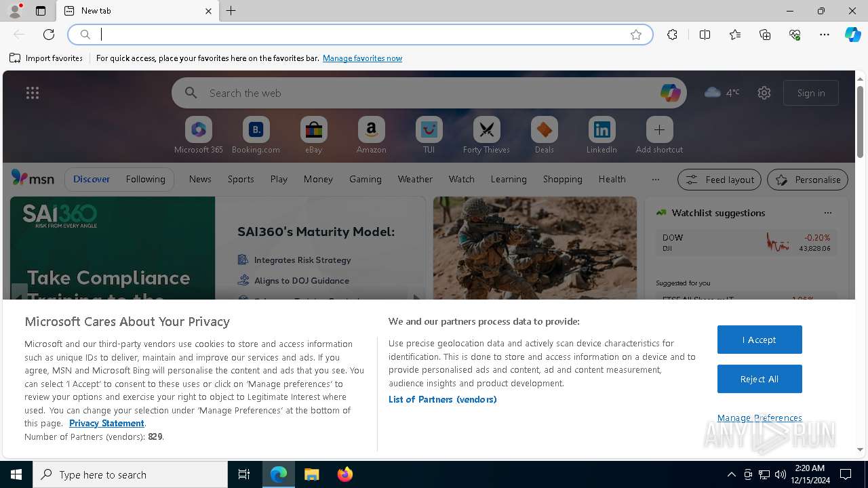Open Collections icon
868x488 pixels.
point(765,35)
